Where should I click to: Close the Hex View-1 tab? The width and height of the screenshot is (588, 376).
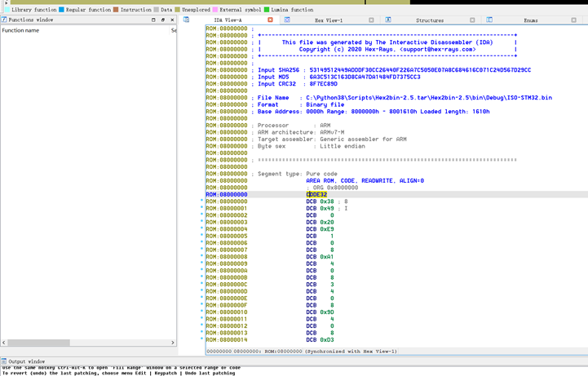[x=371, y=20]
